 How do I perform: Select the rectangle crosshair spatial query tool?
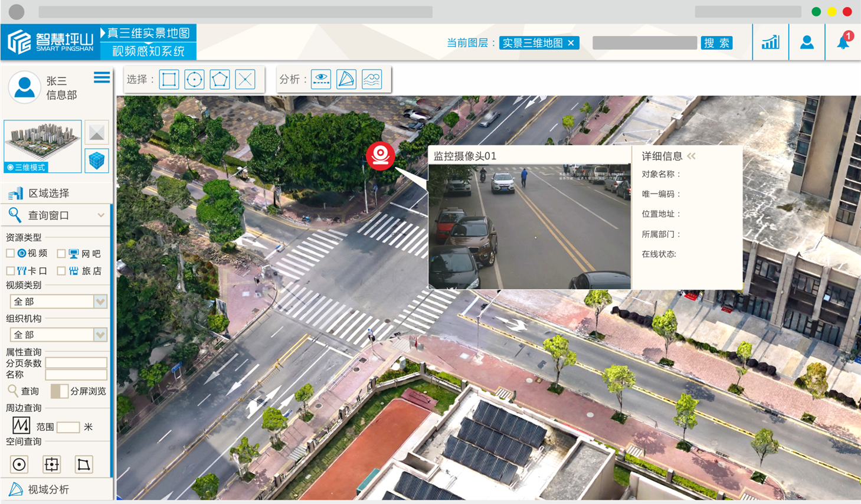(51, 464)
